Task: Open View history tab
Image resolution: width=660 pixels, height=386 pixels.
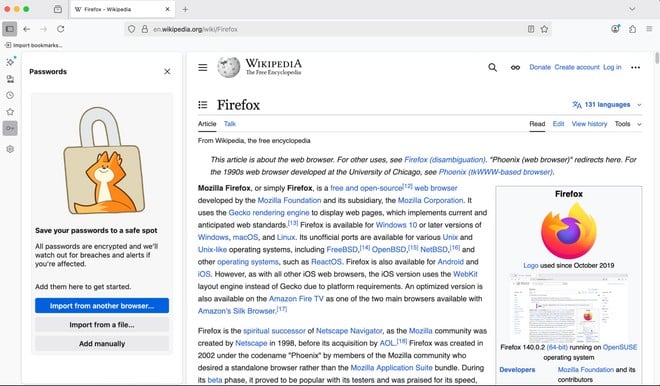Action: click(x=589, y=124)
